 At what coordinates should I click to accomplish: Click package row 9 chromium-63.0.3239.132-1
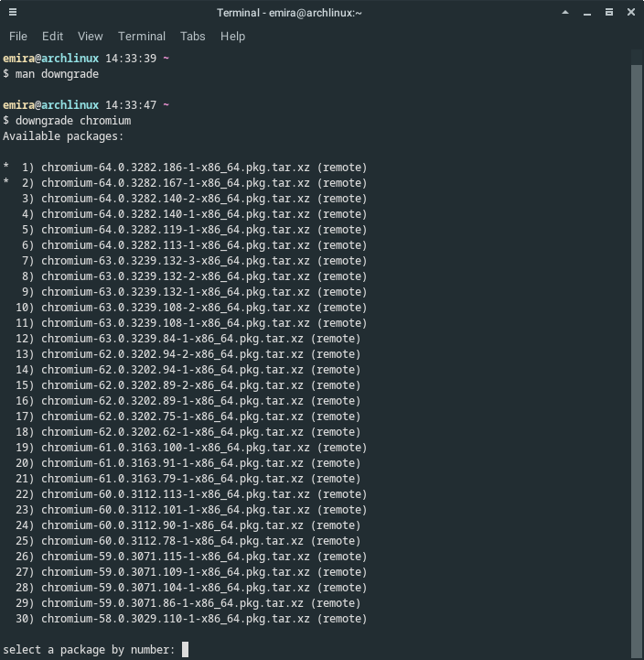pyautogui.click(x=194, y=292)
